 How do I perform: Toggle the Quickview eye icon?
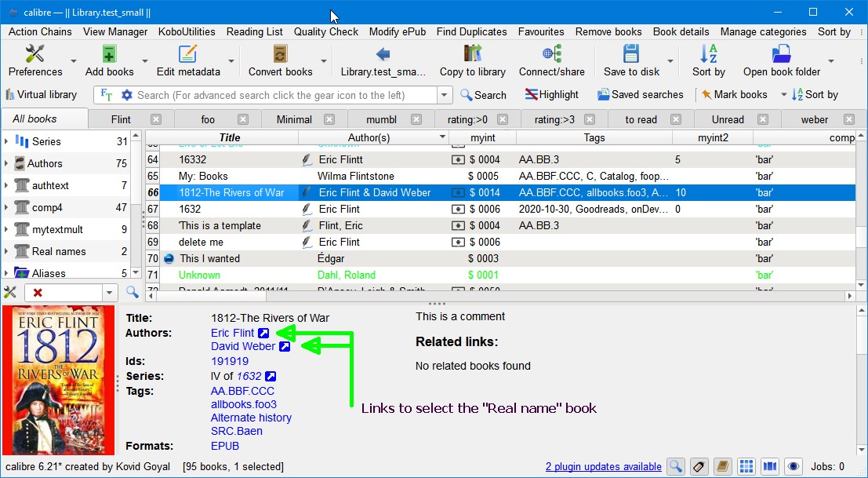794,466
